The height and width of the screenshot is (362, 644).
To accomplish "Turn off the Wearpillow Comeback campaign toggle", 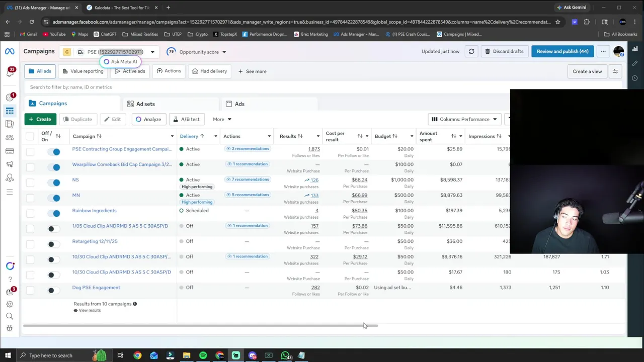I will [54, 167].
